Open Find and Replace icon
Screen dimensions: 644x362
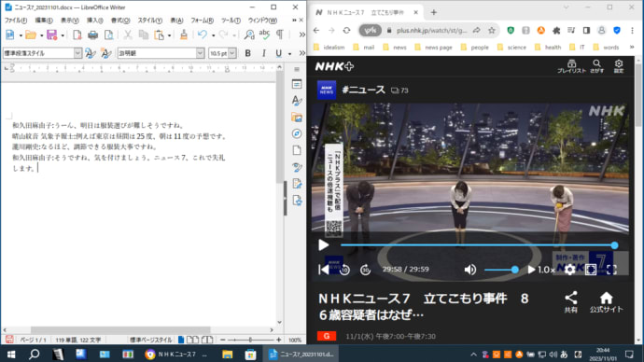(x=249, y=35)
